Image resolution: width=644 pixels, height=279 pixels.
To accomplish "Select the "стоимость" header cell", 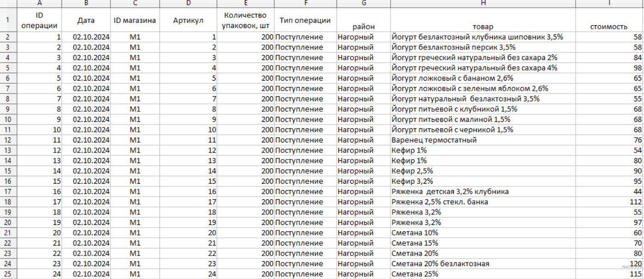I will (609, 27).
